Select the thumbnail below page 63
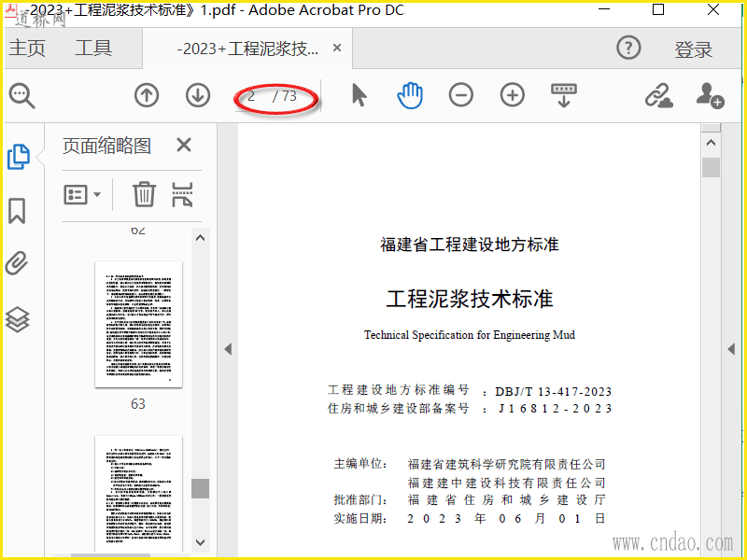Screen dimensions: 747x560 pyautogui.click(x=138, y=495)
